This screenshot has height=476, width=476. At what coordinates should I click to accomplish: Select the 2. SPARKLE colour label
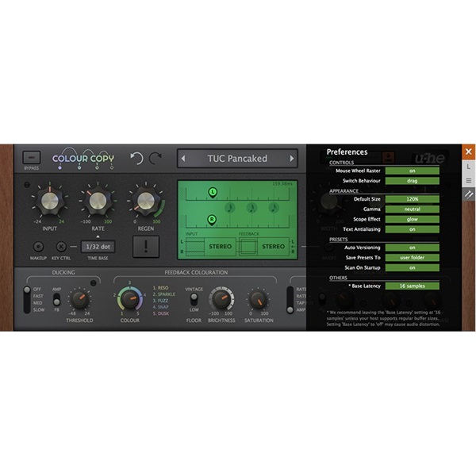point(164,294)
